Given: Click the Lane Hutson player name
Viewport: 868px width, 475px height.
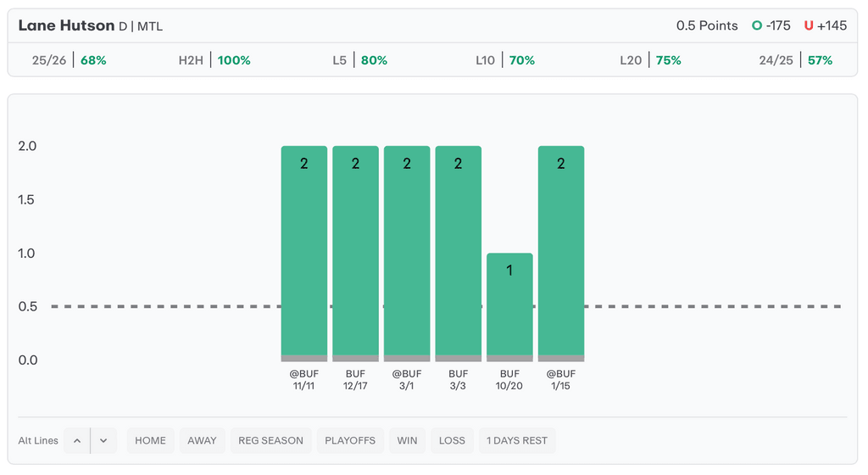Looking at the screenshot, I should coord(66,25).
